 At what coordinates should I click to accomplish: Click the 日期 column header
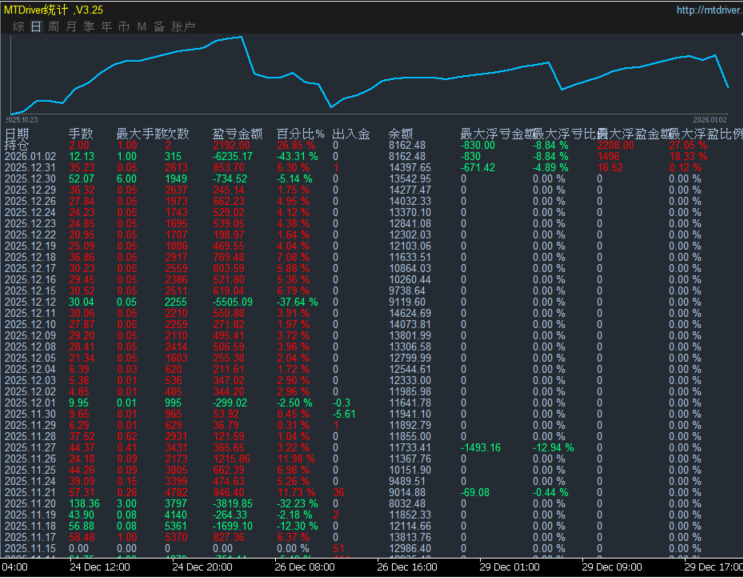[x=17, y=134]
